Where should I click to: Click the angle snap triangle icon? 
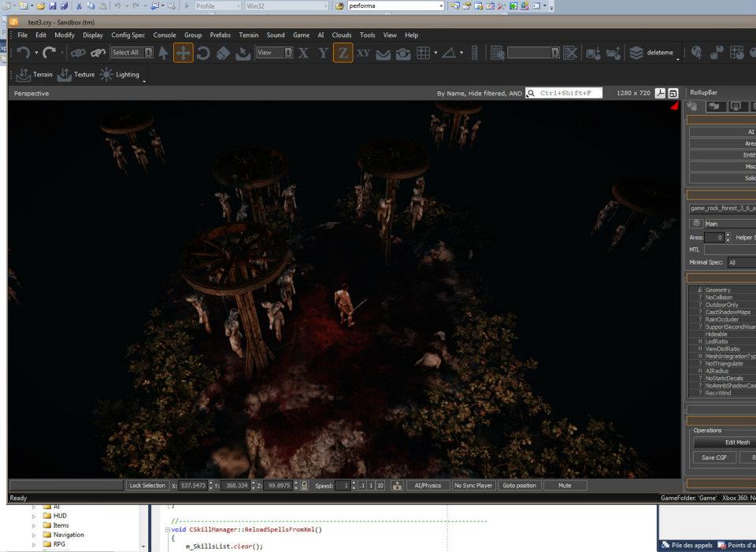click(x=449, y=53)
